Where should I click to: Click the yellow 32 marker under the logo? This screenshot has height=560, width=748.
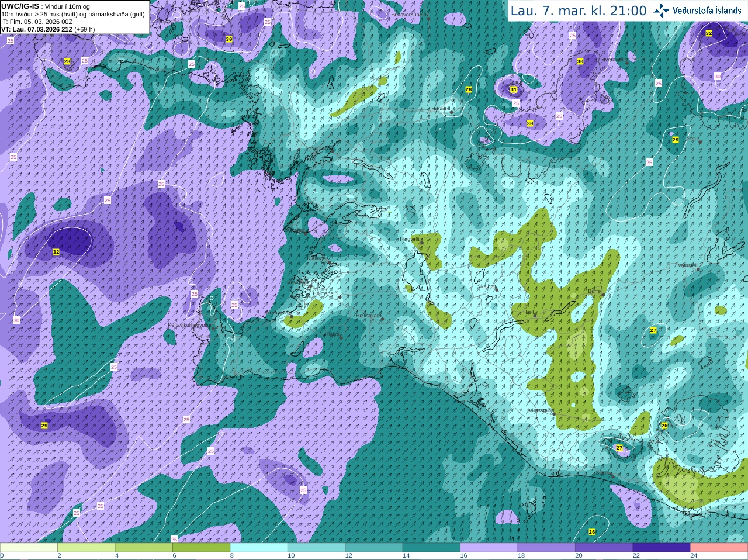(x=709, y=33)
